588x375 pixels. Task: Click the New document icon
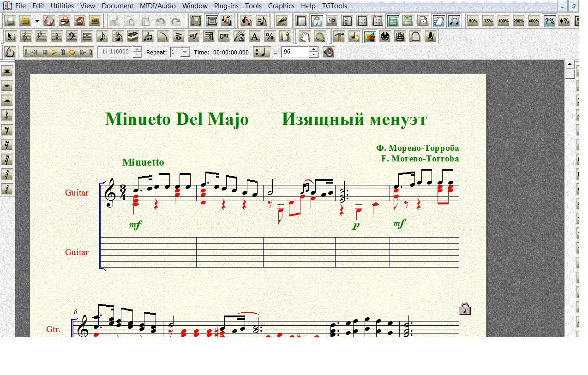click(x=10, y=21)
